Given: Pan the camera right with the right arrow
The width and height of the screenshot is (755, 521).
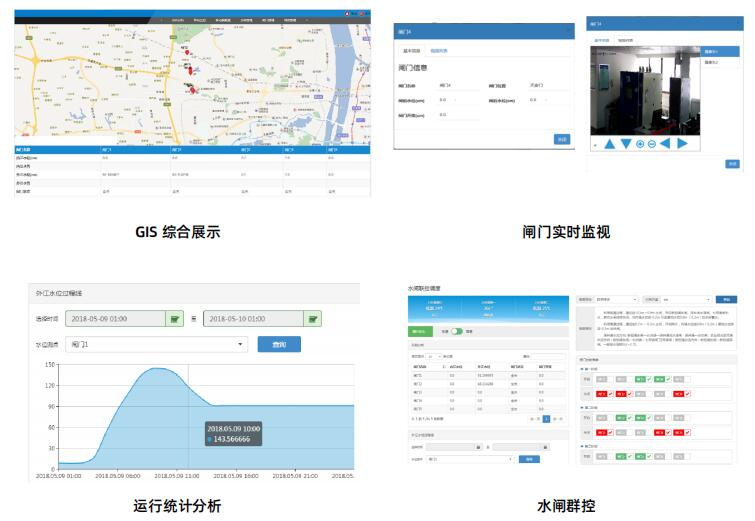Looking at the screenshot, I should pyautogui.click(x=682, y=144).
